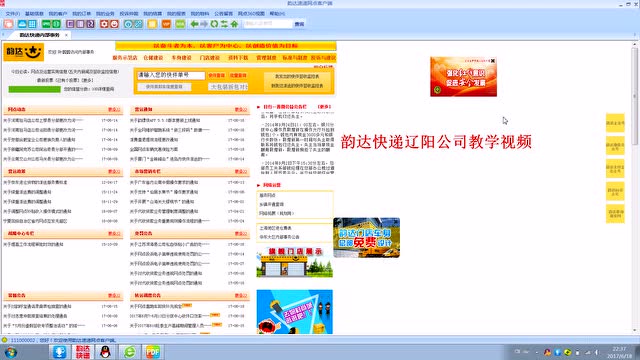Click 更多 in the 营运通知 section header
The width and height of the screenshot is (640, 360).
(x=241, y=109)
